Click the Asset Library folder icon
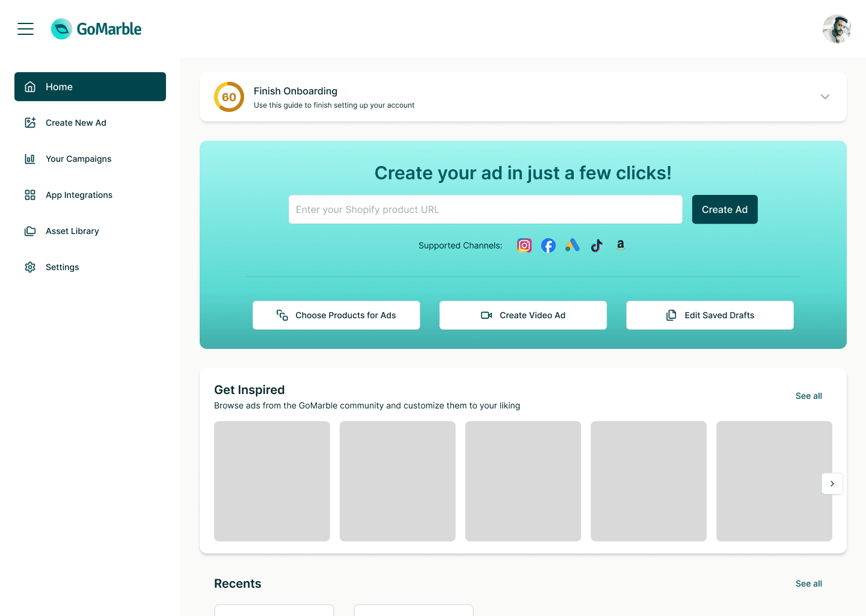The height and width of the screenshot is (616, 866). tap(30, 231)
